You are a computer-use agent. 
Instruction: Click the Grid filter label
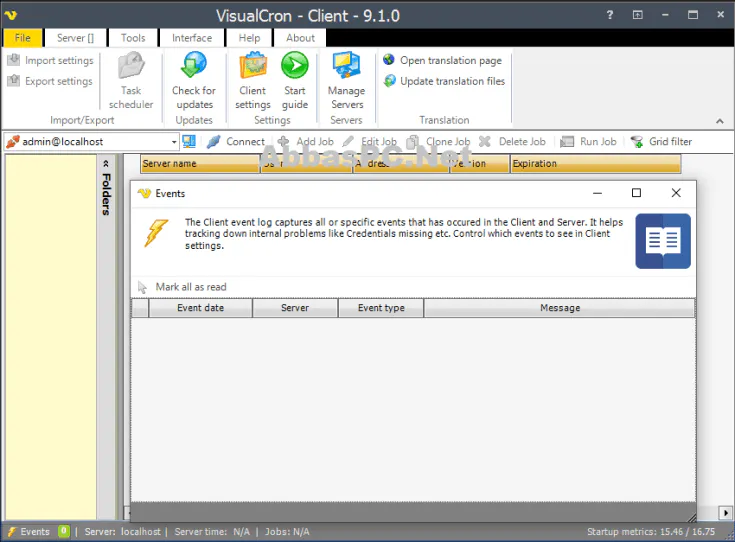(x=670, y=142)
